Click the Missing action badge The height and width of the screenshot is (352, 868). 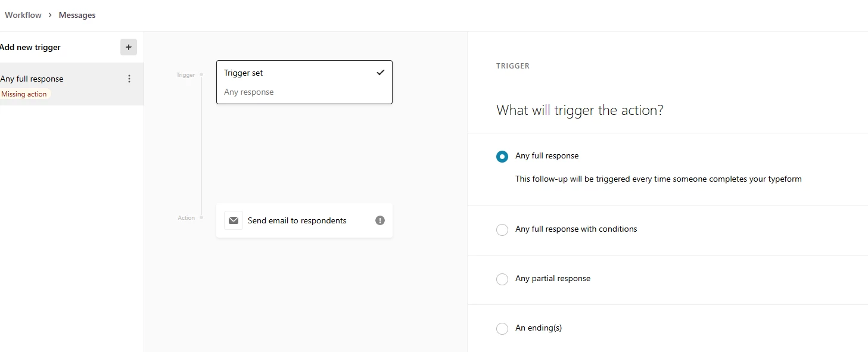tap(24, 94)
